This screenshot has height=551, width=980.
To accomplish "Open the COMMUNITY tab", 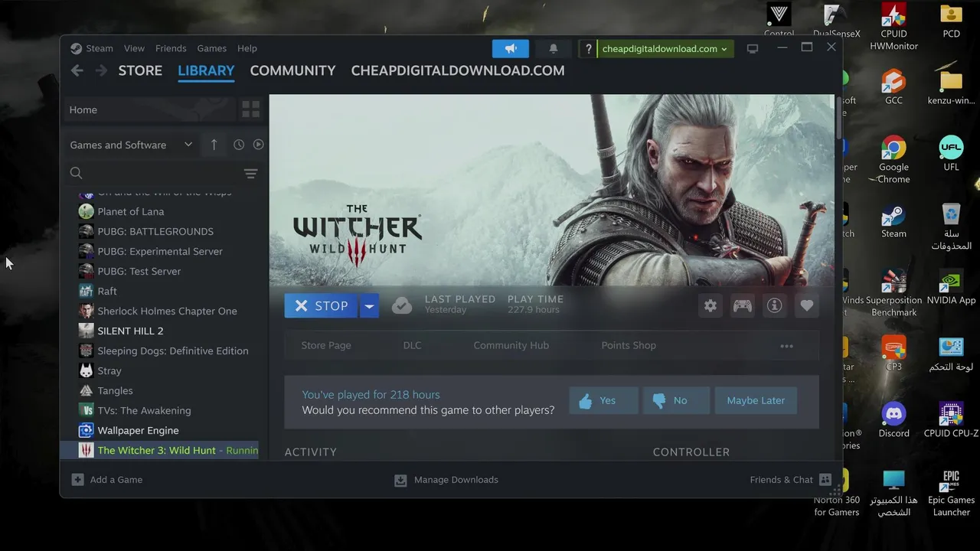I will (292, 70).
